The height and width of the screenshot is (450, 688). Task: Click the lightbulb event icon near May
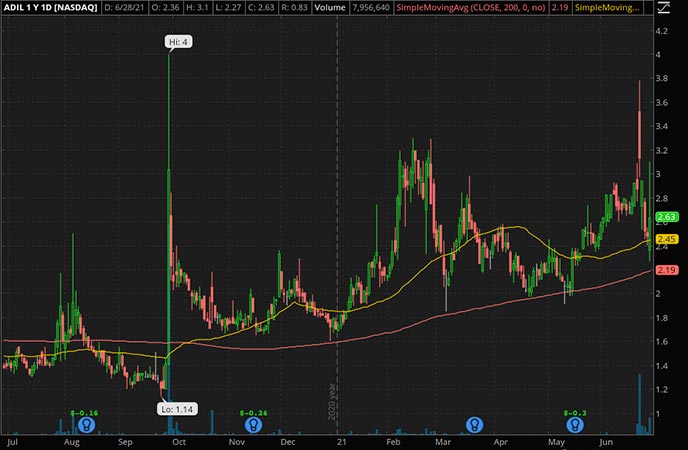(x=575, y=425)
